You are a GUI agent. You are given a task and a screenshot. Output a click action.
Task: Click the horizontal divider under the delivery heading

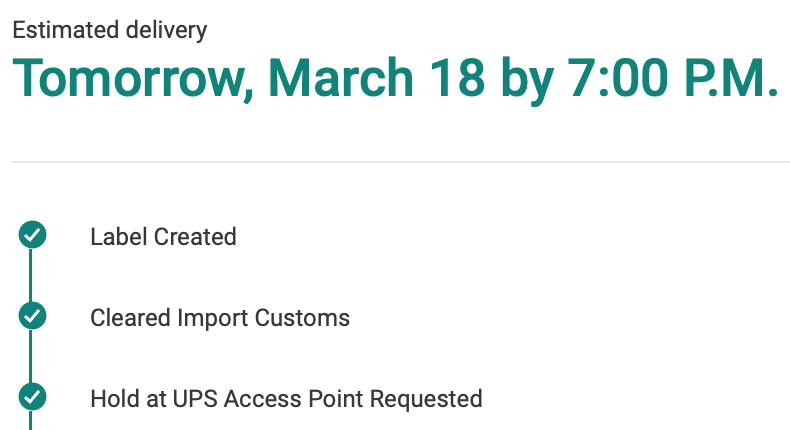[x=400, y=161]
